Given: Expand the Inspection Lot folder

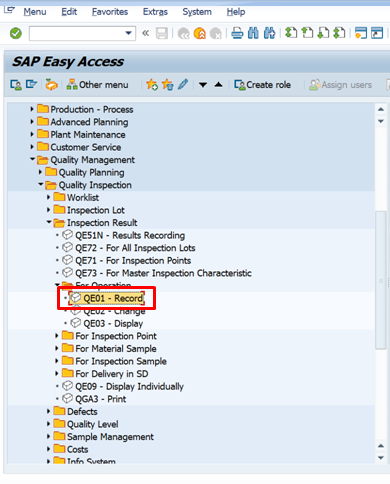Looking at the screenshot, I should [x=49, y=210].
